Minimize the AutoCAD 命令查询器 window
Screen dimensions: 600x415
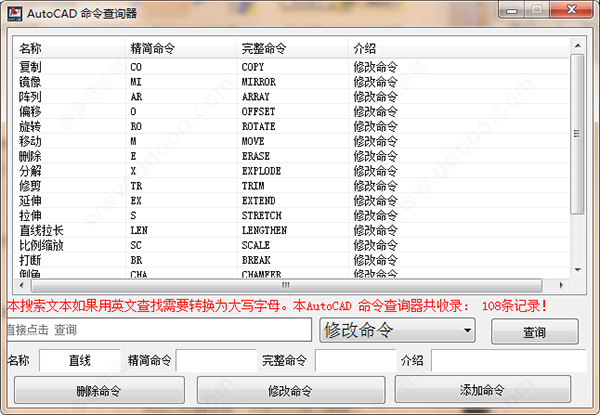[512, 10]
